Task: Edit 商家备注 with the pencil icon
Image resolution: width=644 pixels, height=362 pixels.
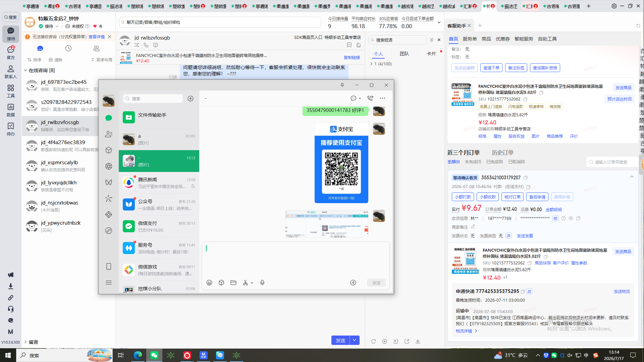Action: [x=473, y=227]
